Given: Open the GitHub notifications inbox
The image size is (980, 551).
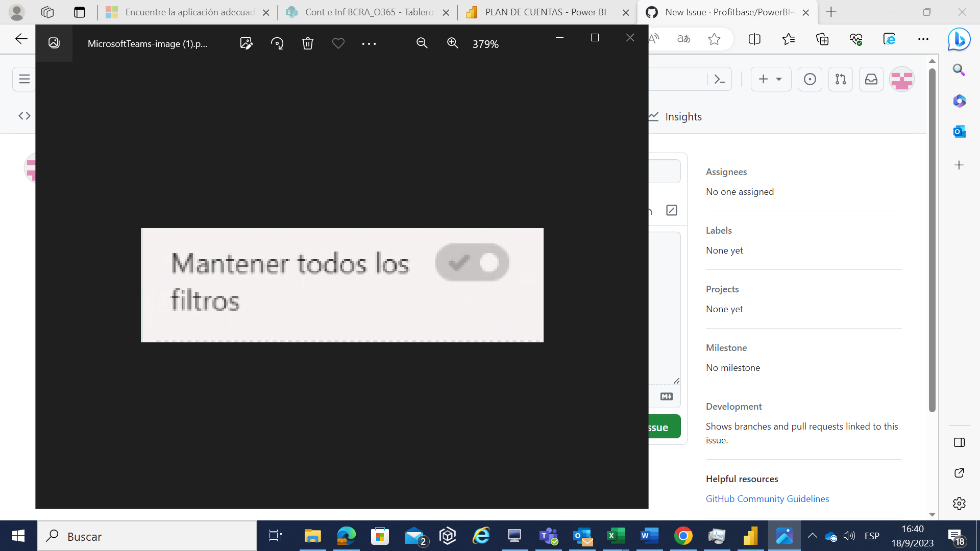Looking at the screenshot, I should click(x=871, y=79).
